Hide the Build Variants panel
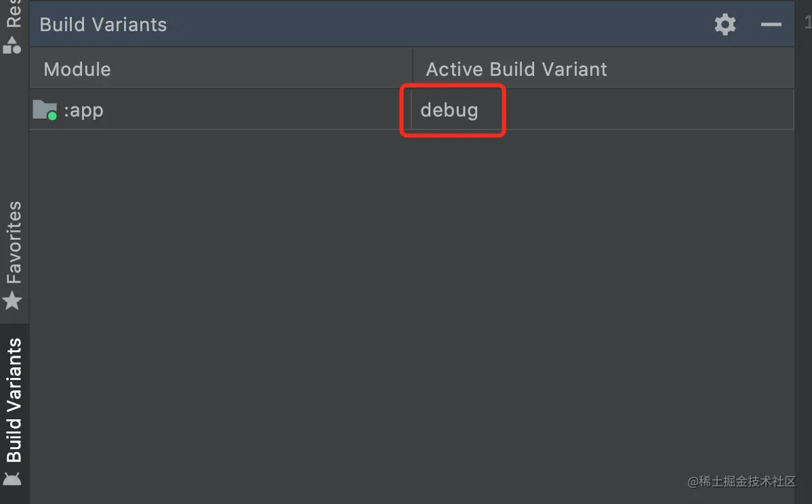Viewport: 812px width, 504px height. (771, 25)
